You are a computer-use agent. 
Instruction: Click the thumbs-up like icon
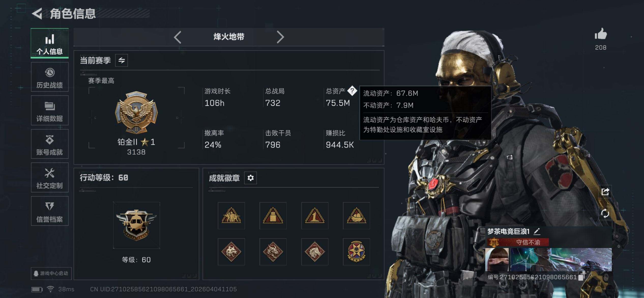601,34
